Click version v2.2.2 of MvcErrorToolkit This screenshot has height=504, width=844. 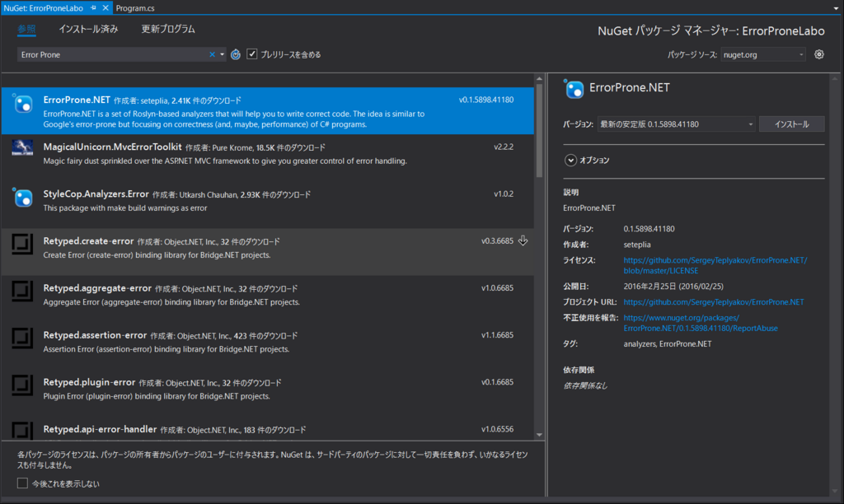(504, 147)
